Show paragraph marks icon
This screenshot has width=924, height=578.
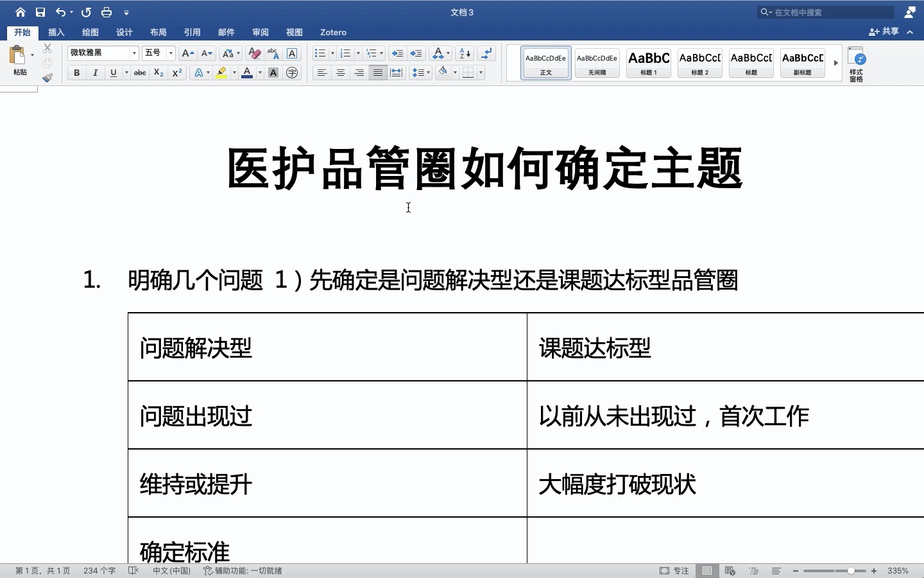[487, 53]
